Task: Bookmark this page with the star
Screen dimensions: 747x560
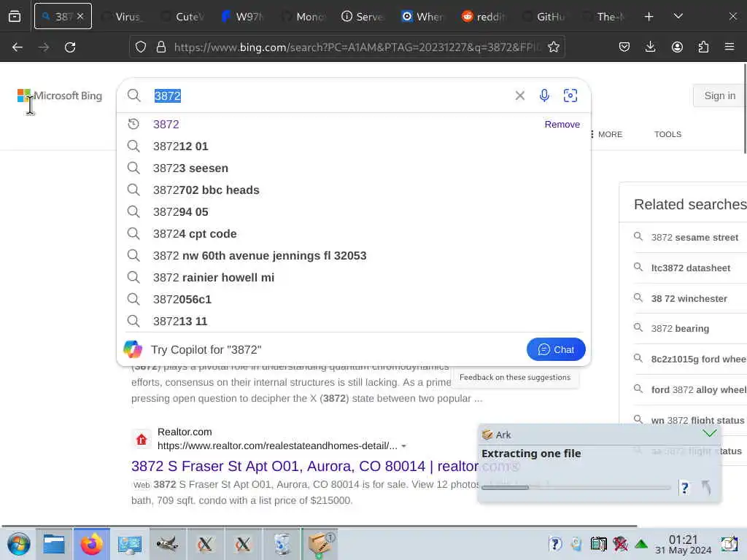Action: pos(554,47)
